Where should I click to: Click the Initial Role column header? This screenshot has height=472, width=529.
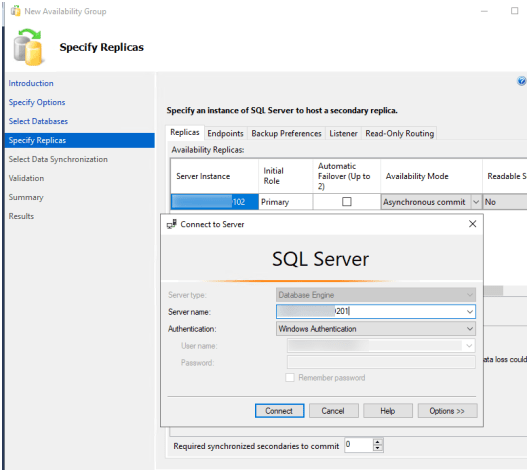[286, 176]
